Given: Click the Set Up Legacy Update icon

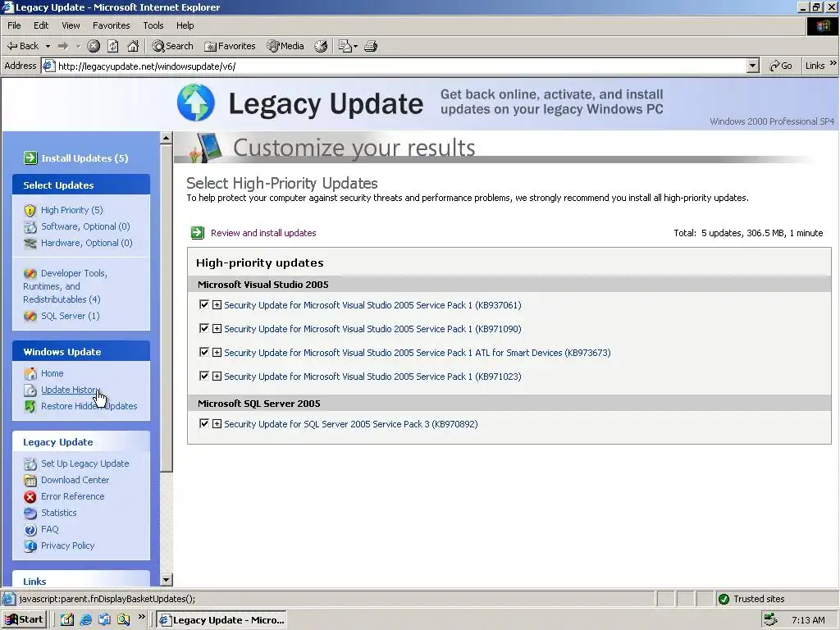Looking at the screenshot, I should [30, 464].
